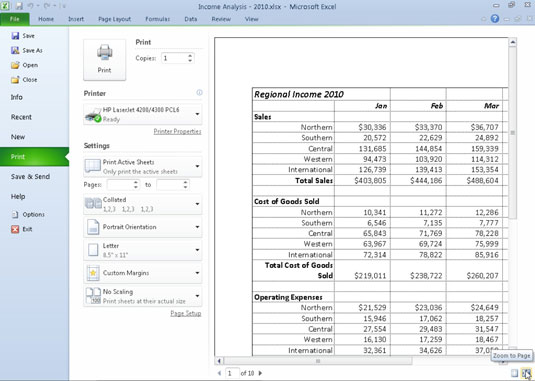Click the current page number box

[232, 373]
